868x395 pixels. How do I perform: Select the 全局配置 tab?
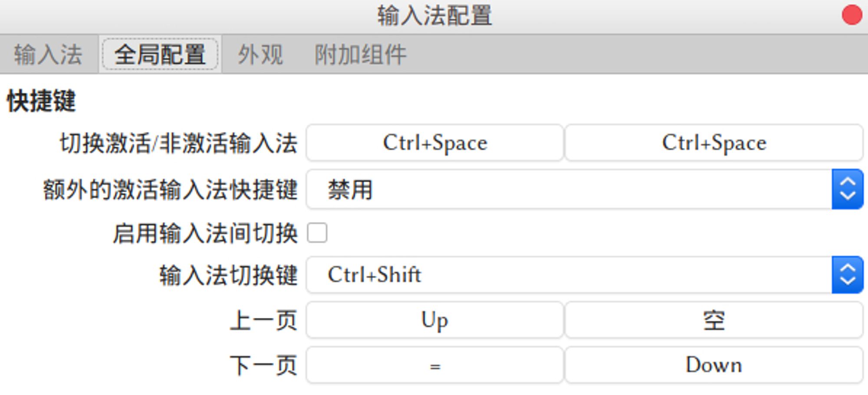[x=160, y=55]
